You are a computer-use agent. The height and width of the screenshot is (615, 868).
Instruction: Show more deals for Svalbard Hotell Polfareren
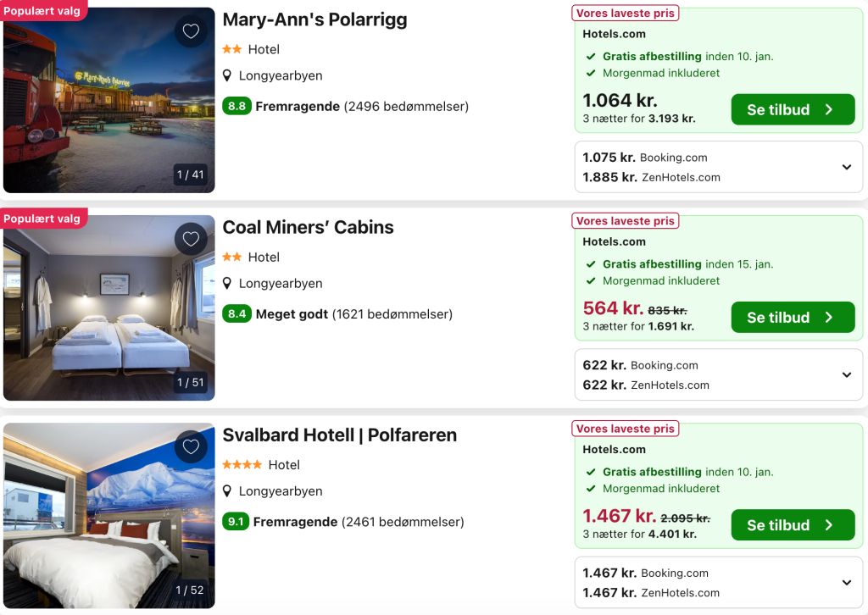846,582
